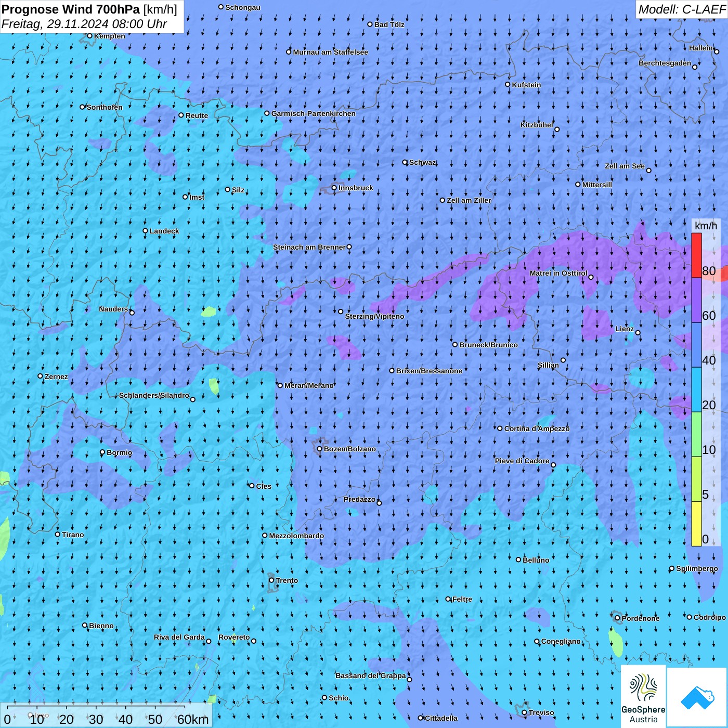Click the blue cloud logo icon
This screenshot has height=728, width=728.
697,697
